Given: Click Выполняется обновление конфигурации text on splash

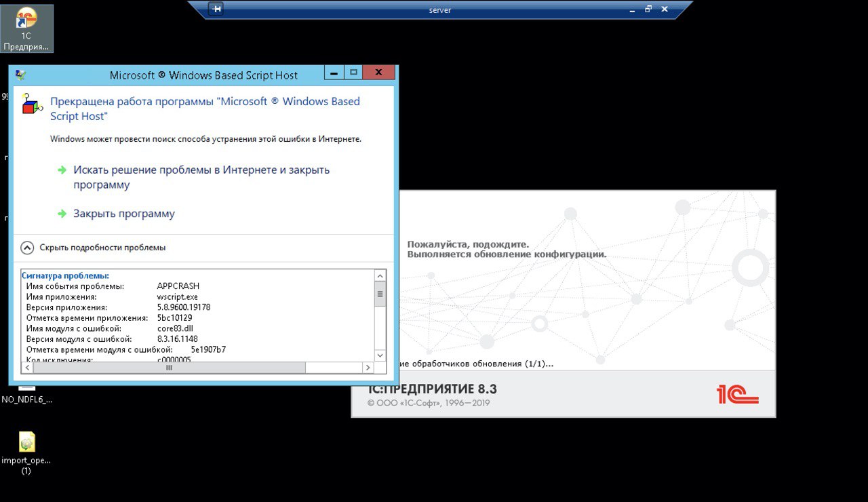Looking at the screenshot, I should click(x=507, y=254).
